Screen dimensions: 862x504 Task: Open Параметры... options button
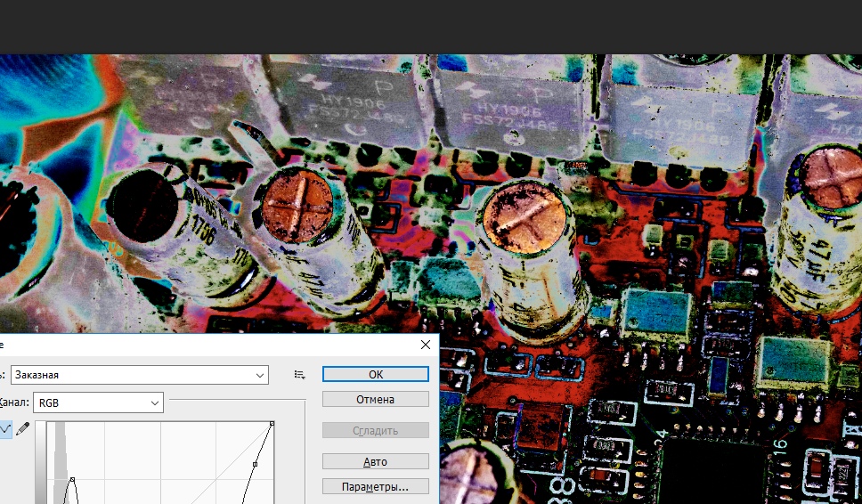pos(376,487)
